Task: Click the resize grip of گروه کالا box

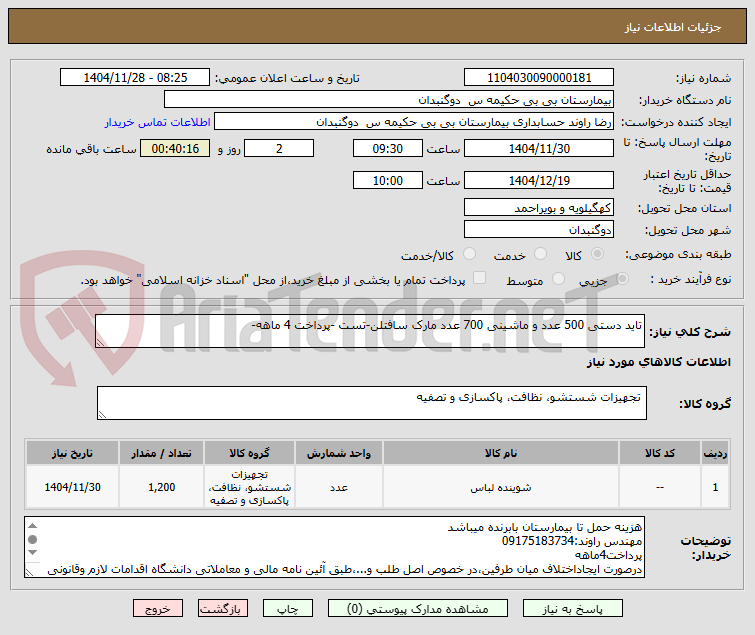Action: pos(103,415)
